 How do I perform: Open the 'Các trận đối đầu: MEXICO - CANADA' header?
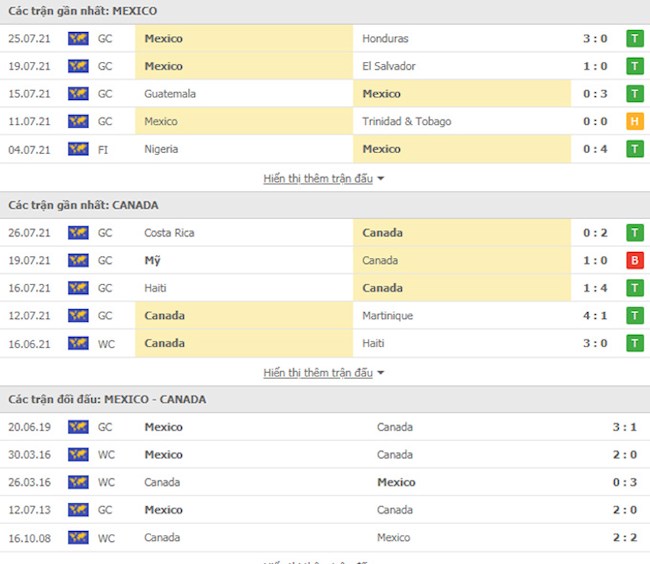point(108,399)
